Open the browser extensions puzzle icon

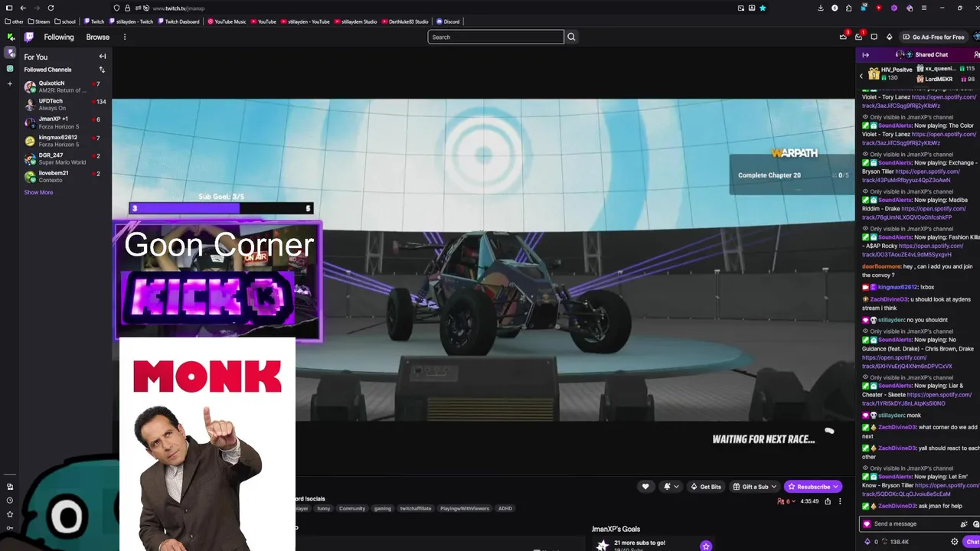point(848,8)
